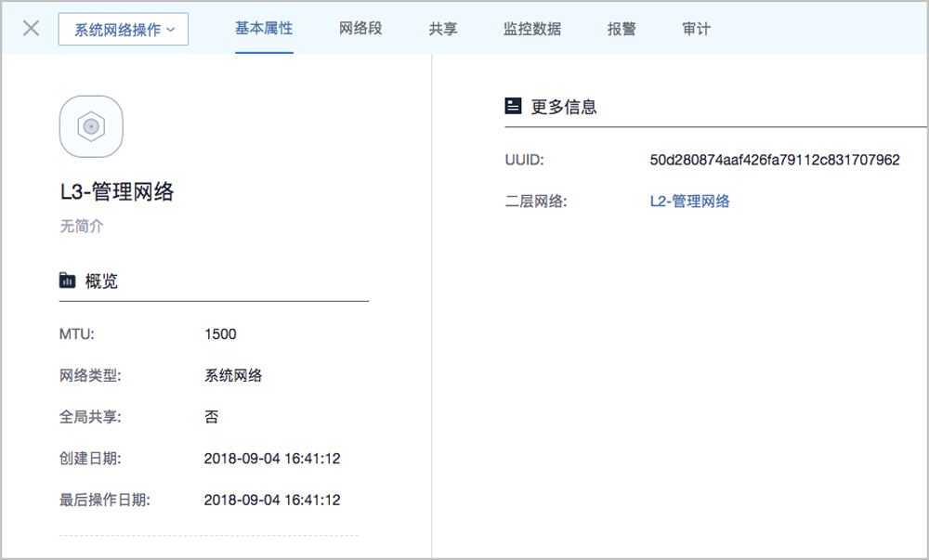Click the L3 network hexagon icon

click(x=91, y=127)
